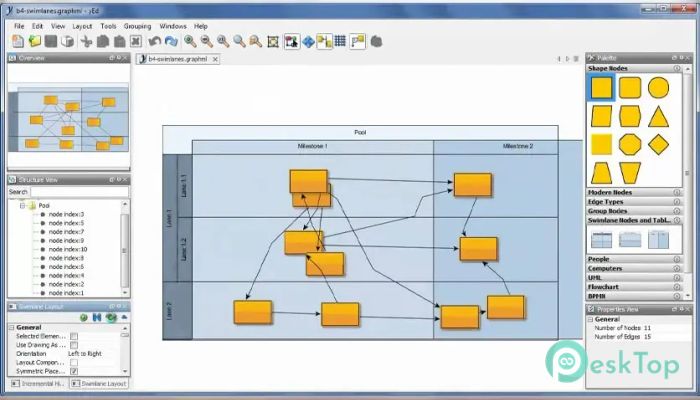
Task: Toggle the grid icon in toolbar
Action: coord(340,42)
